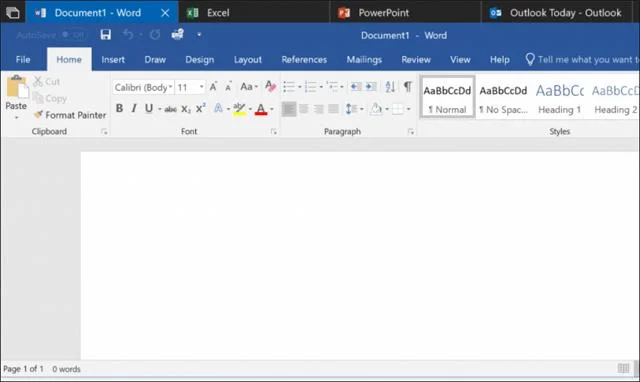Click the Sort A-Z icon
This screenshot has height=382, width=640.
(390, 87)
